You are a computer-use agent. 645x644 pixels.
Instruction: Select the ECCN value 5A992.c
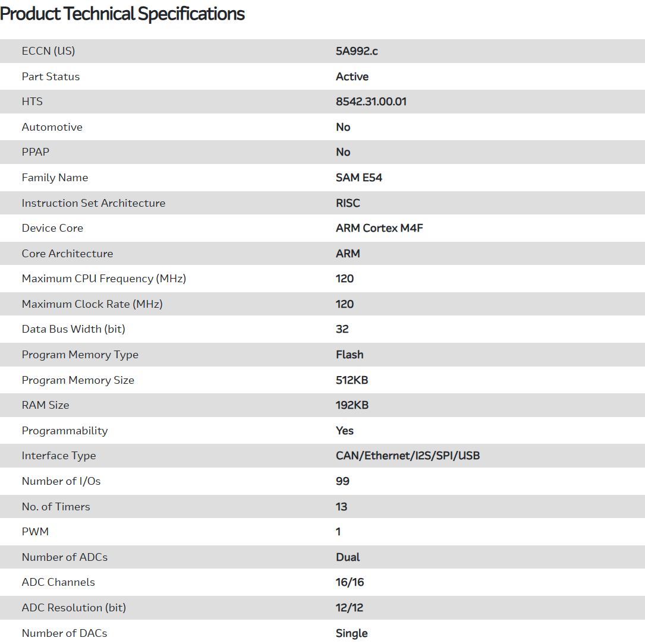tap(357, 51)
